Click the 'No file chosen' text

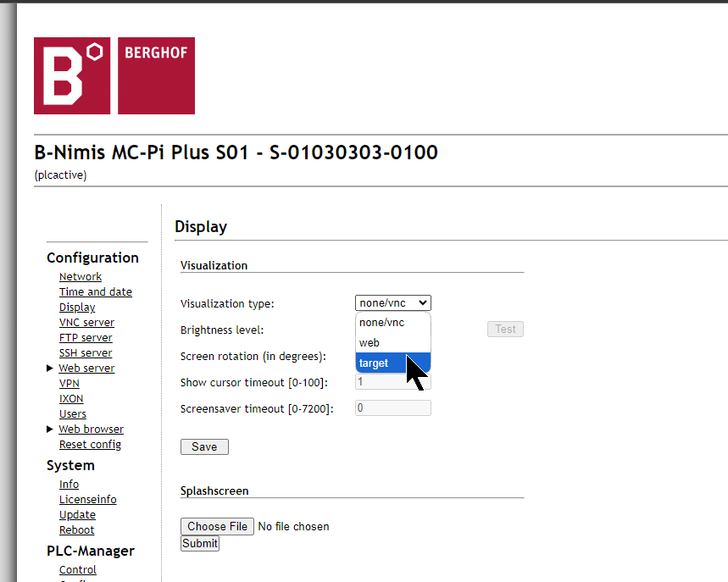click(293, 526)
